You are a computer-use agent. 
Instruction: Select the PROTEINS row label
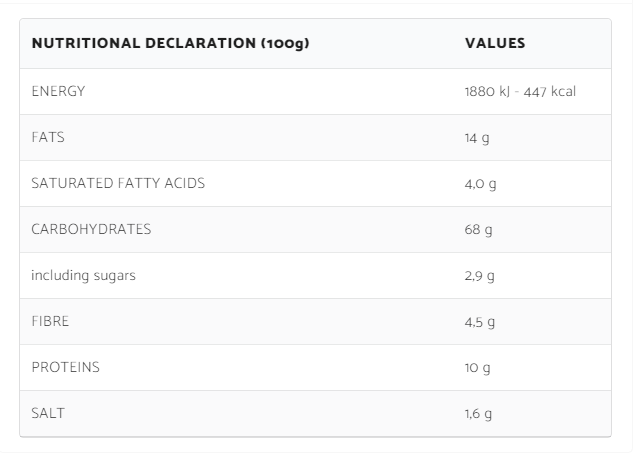point(65,367)
